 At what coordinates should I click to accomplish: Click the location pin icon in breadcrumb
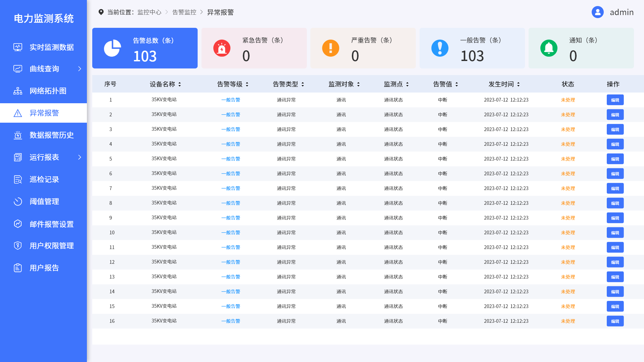point(101,12)
